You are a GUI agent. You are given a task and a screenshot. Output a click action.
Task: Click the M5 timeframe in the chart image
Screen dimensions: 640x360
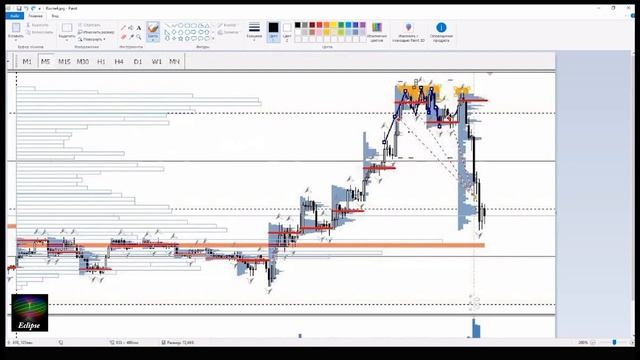pos(45,62)
